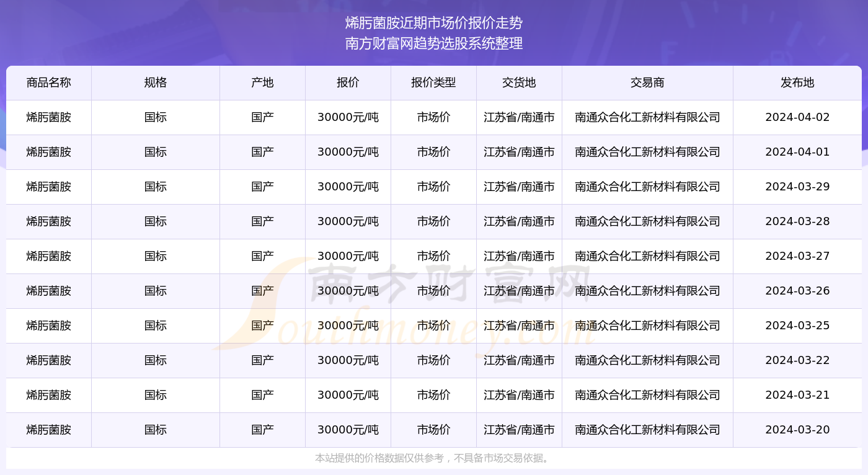The image size is (868, 475).
Task: Select the date cell 2024-03-21
Action: click(797, 395)
